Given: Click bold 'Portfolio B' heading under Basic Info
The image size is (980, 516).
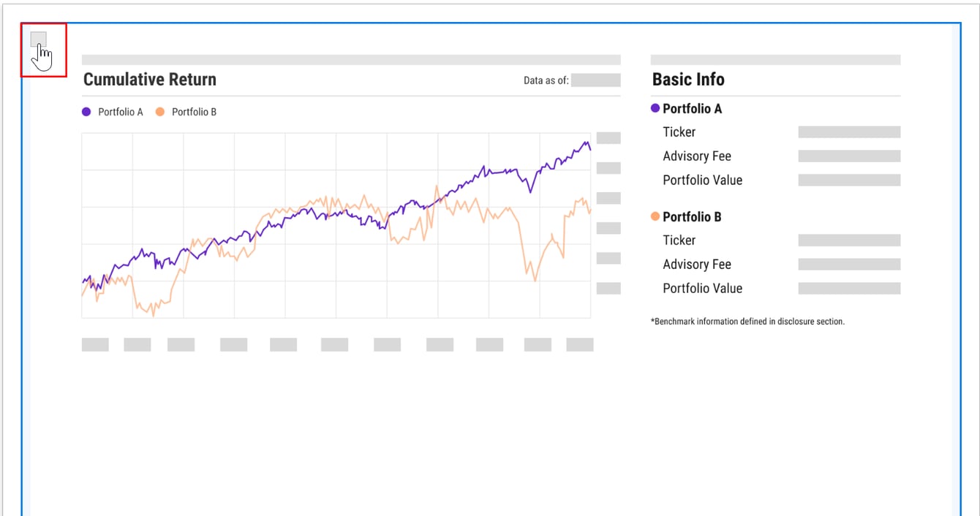Looking at the screenshot, I should [692, 217].
